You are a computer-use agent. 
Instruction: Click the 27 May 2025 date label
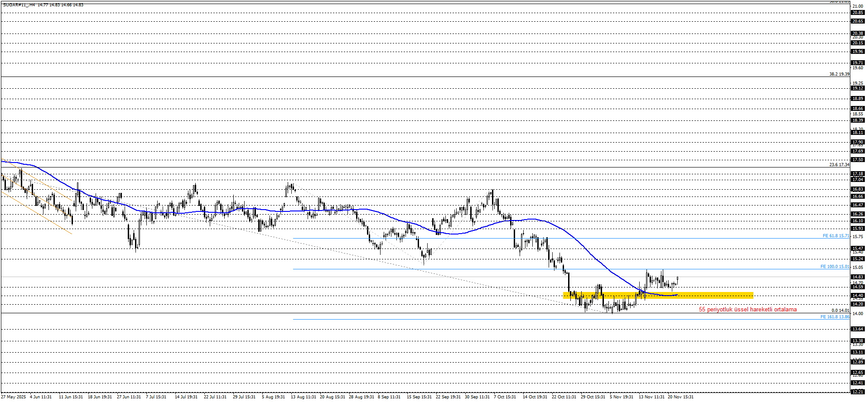[x=14, y=397]
